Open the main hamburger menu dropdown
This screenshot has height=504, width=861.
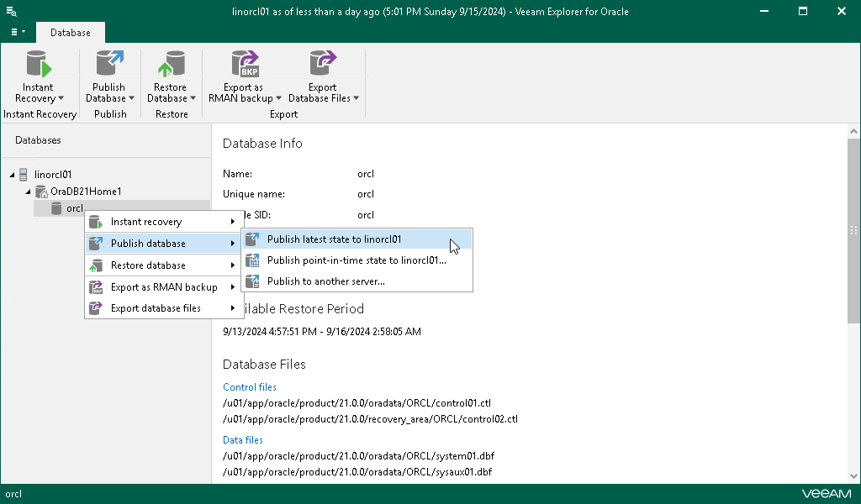tap(18, 32)
